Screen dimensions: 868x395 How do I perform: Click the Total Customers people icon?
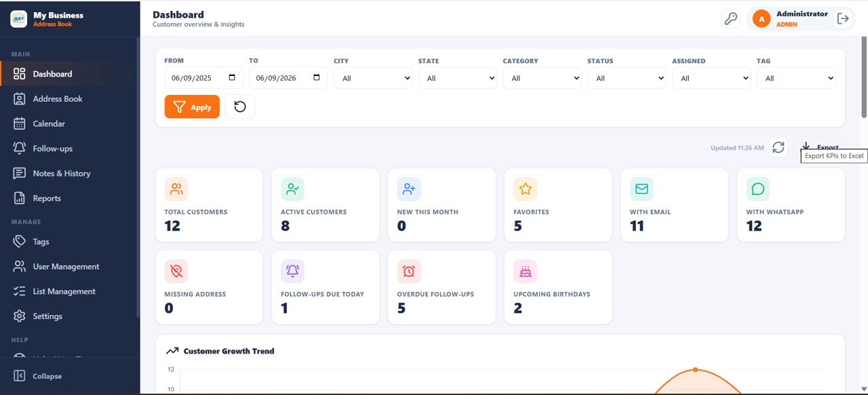[x=176, y=189]
